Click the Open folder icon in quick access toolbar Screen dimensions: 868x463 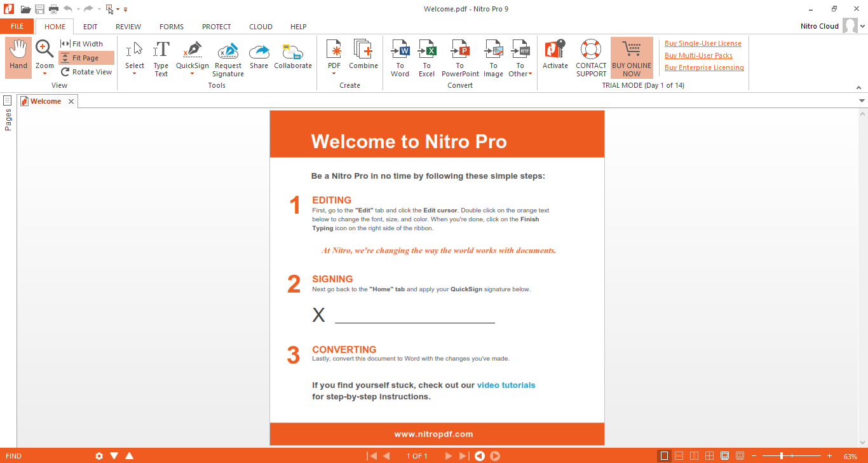25,9
